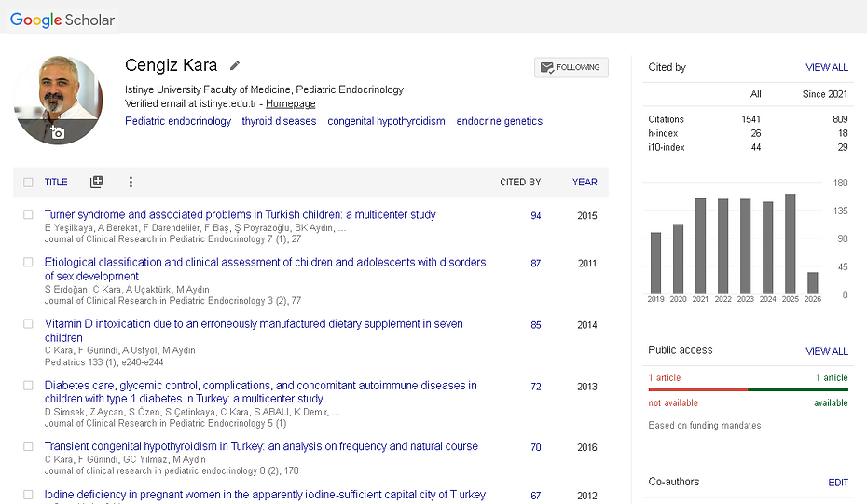The width and height of the screenshot is (867, 504).
Task: Click the Google Scholar logo
Action: pos(62,20)
